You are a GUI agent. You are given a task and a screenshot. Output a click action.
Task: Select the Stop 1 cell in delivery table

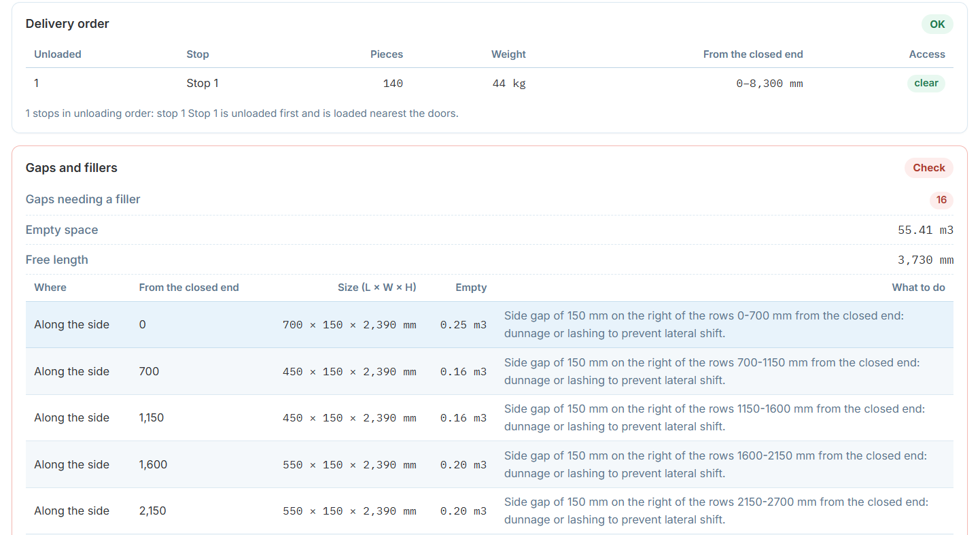(203, 84)
